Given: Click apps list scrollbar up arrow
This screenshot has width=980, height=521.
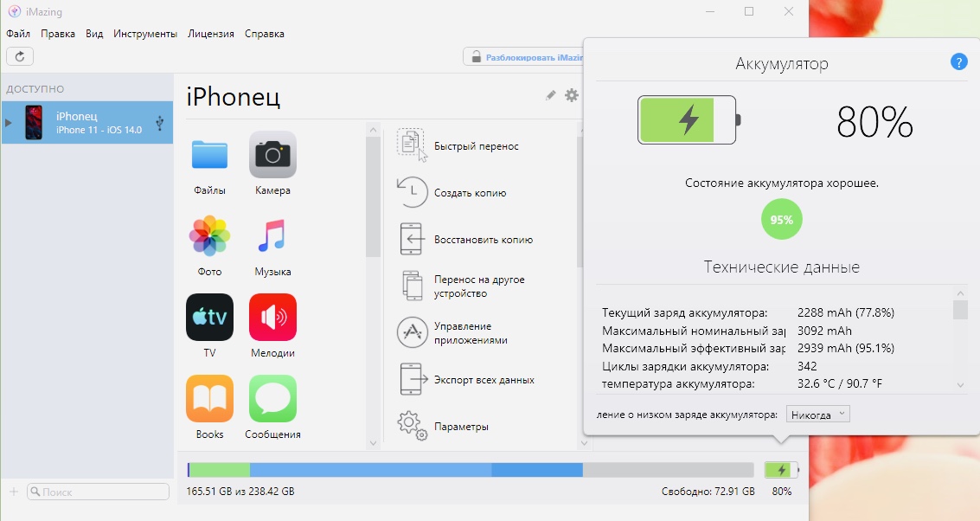Looking at the screenshot, I should pyautogui.click(x=373, y=130).
